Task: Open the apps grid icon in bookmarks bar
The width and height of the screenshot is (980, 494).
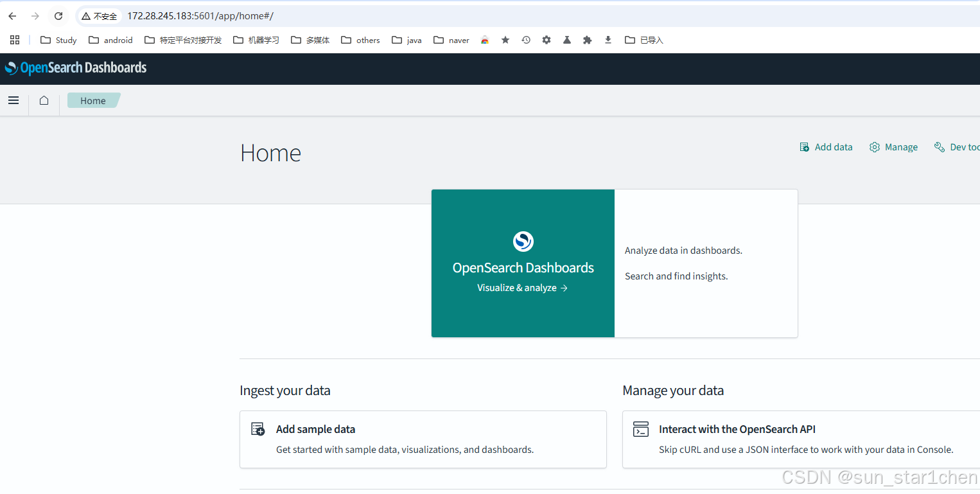Action: click(x=15, y=40)
